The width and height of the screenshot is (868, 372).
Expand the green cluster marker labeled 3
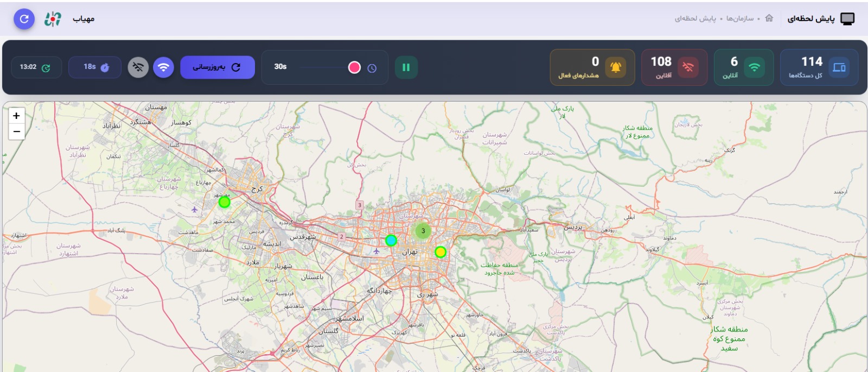tap(423, 231)
